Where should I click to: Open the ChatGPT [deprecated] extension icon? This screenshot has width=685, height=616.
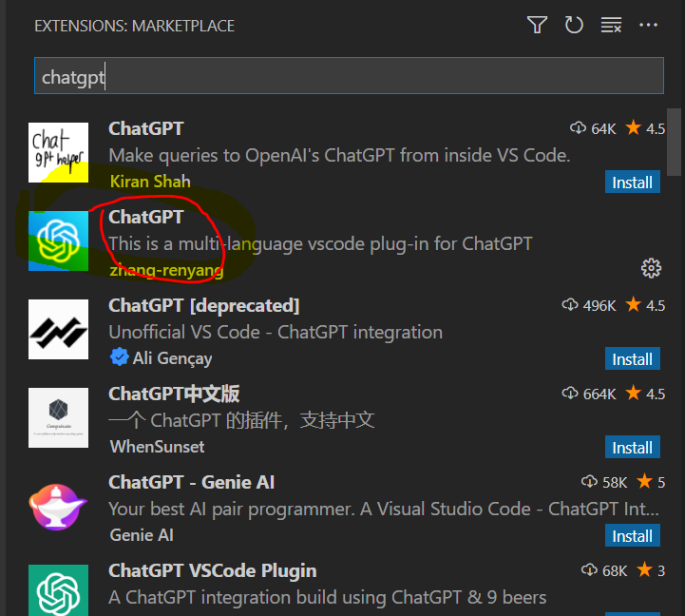pyautogui.click(x=58, y=329)
